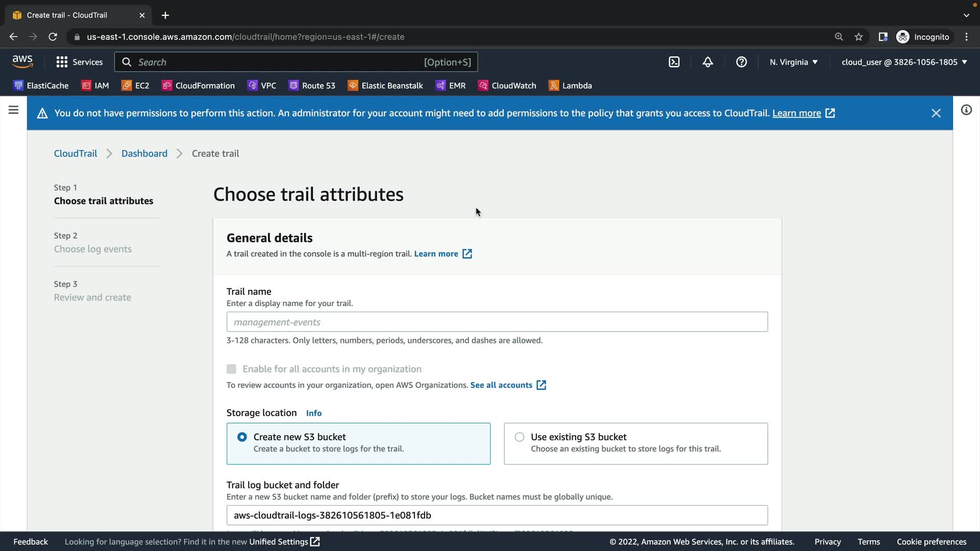Select Use existing S3 bucket option
Image resolution: width=980 pixels, height=551 pixels.
pyautogui.click(x=519, y=437)
